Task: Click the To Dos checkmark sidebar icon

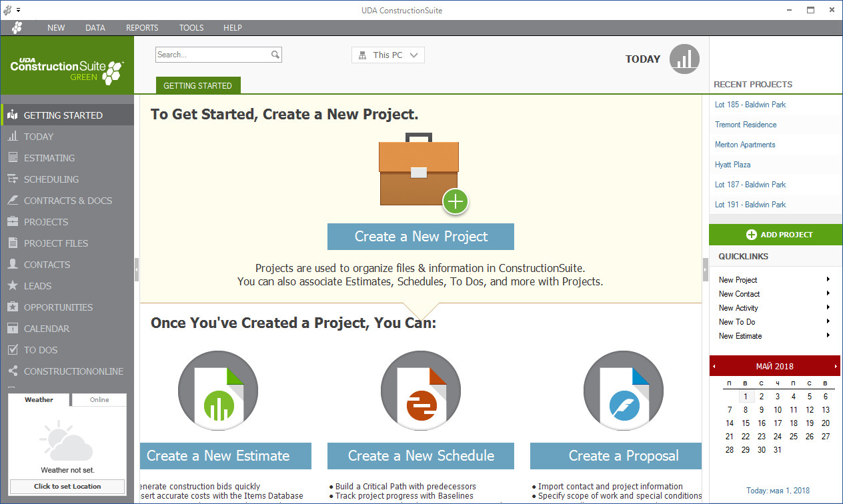Action: [x=12, y=350]
